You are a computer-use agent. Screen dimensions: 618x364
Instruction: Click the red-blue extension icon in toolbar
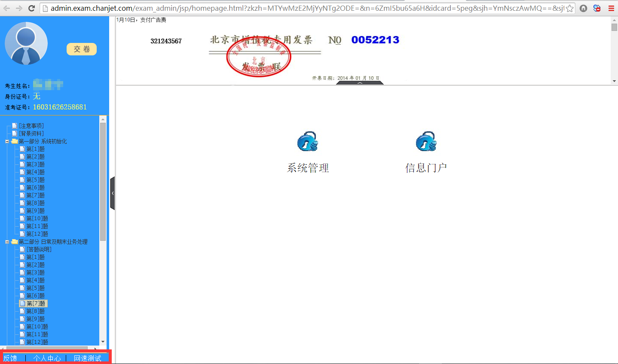(597, 8)
